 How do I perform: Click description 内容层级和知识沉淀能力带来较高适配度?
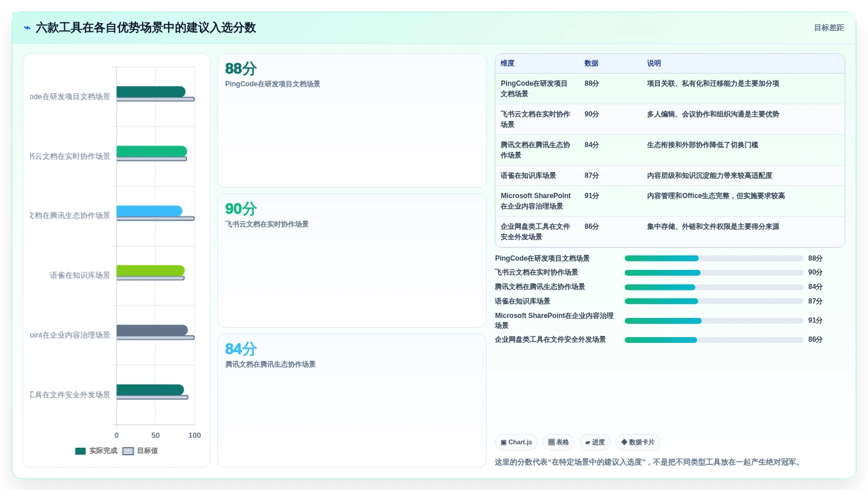click(x=710, y=175)
